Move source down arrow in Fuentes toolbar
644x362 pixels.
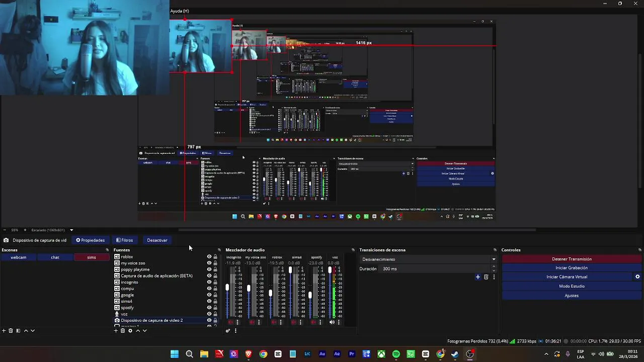point(145,331)
